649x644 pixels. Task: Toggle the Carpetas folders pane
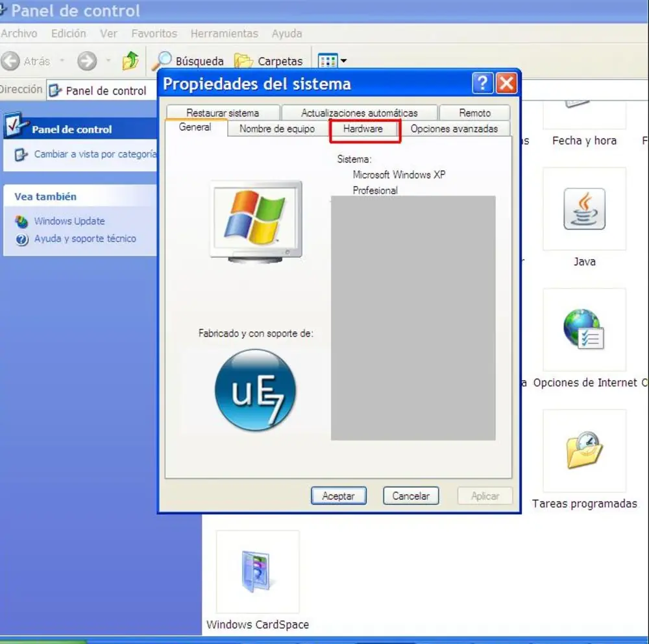coord(269,61)
